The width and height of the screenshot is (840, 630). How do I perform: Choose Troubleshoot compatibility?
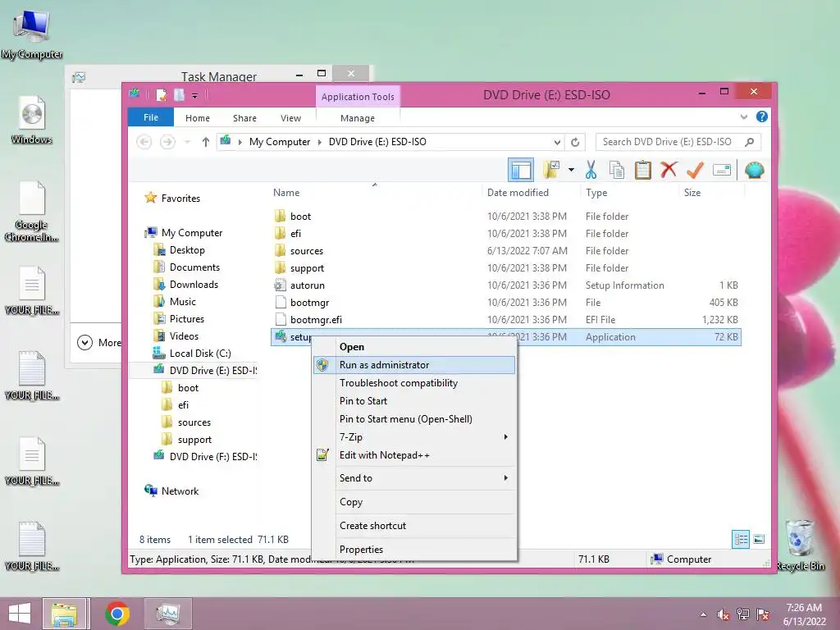click(x=414, y=383)
